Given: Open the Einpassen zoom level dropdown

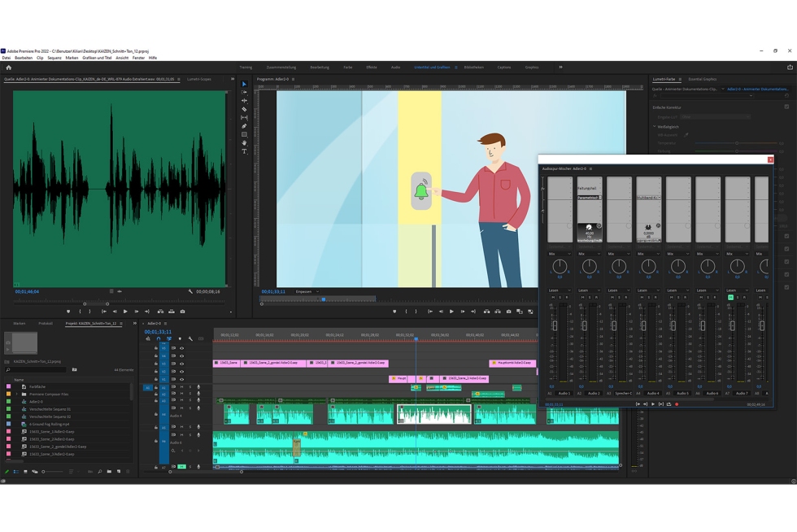Looking at the screenshot, I should tap(306, 291).
